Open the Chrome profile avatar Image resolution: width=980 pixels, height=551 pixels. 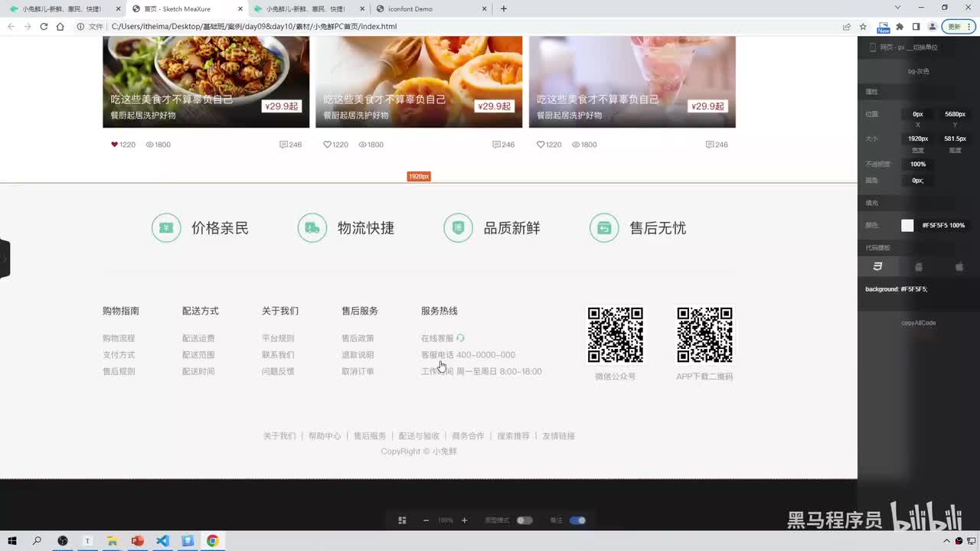pyautogui.click(x=933, y=27)
